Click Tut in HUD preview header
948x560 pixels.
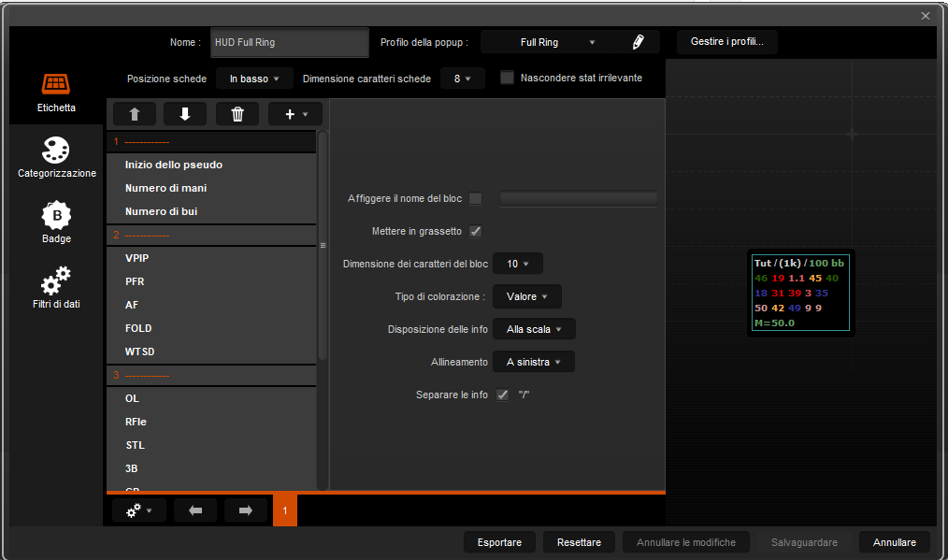point(762,263)
